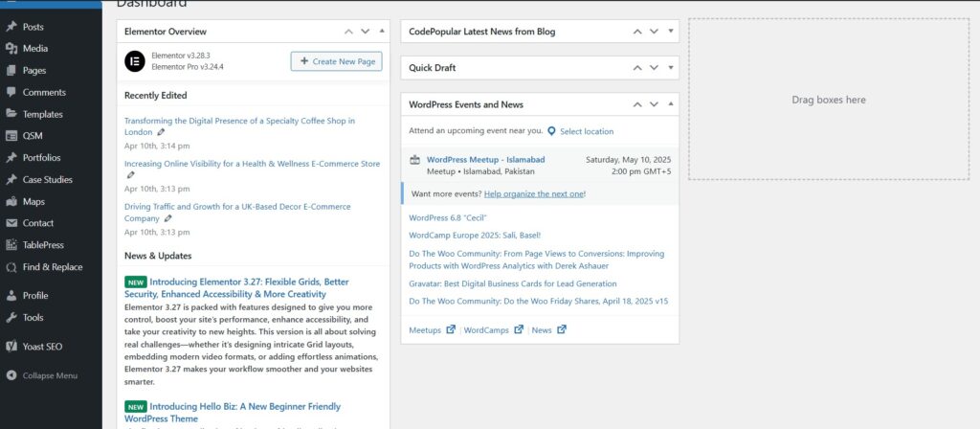Move WordPress Events and News box down

(x=654, y=104)
